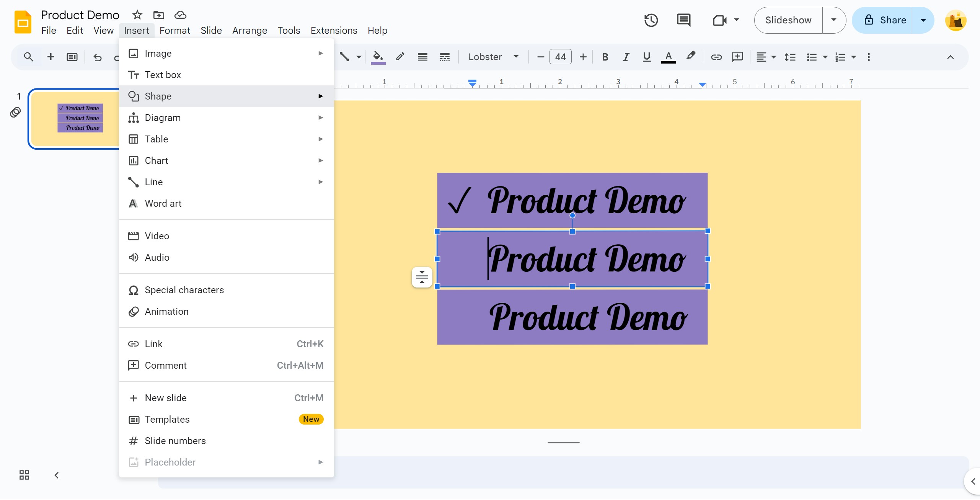
Task: Toggle italic formatting
Action: [x=626, y=57]
